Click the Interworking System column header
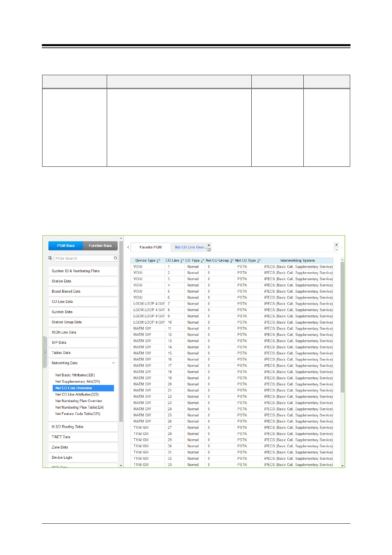Image resolution: width=392 pixels, height=555 pixels. point(297,260)
